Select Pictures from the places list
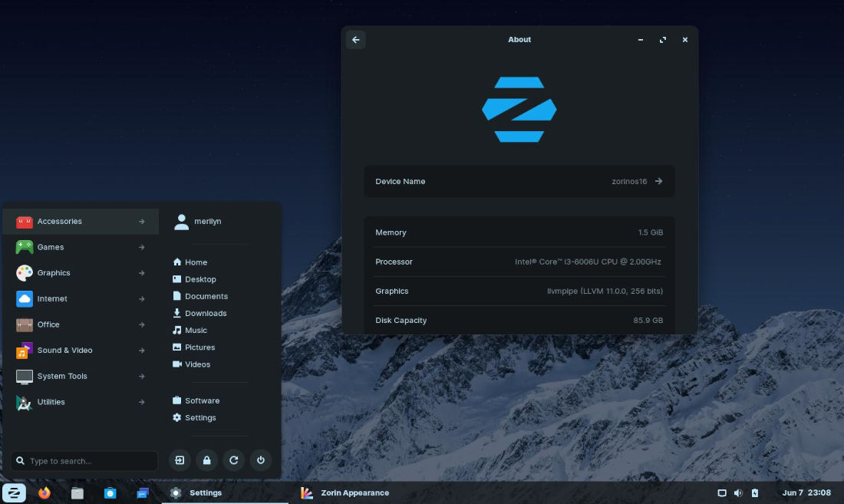Image resolution: width=844 pixels, height=504 pixels. [199, 348]
